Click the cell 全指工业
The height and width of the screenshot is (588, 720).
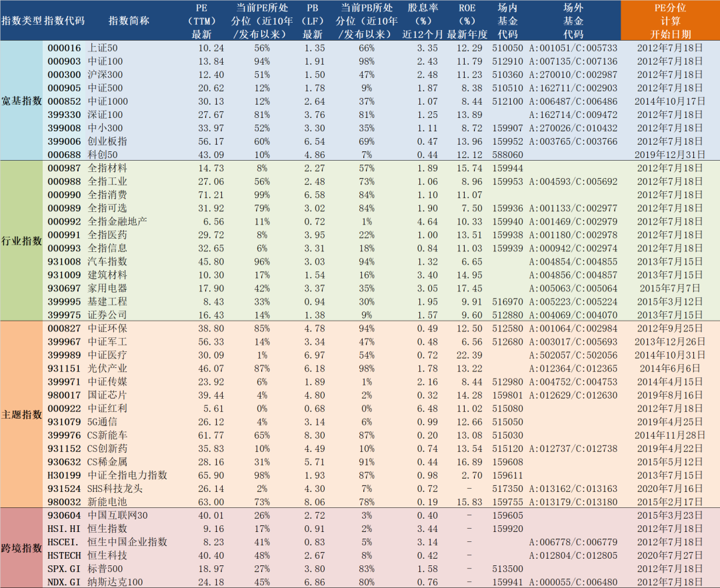tap(107, 181)
